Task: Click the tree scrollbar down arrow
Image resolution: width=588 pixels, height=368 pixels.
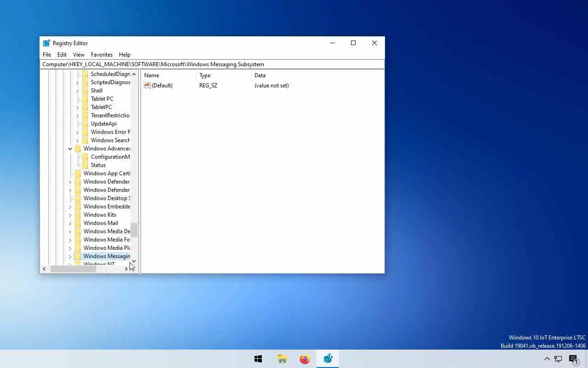Action: [134, 261]
